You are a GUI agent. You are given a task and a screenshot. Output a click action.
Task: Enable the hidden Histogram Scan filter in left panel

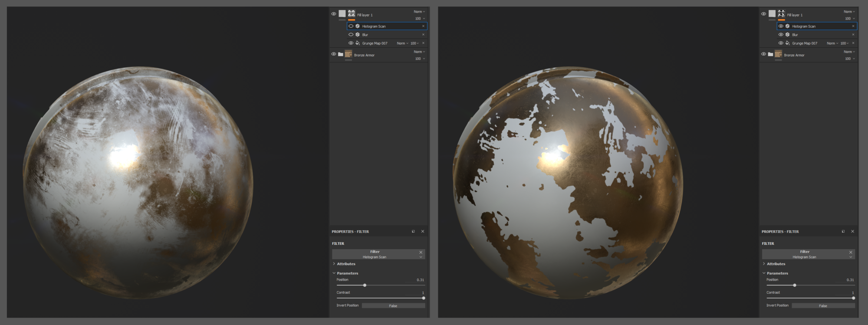pyautogui.click(x=351, y=26)
